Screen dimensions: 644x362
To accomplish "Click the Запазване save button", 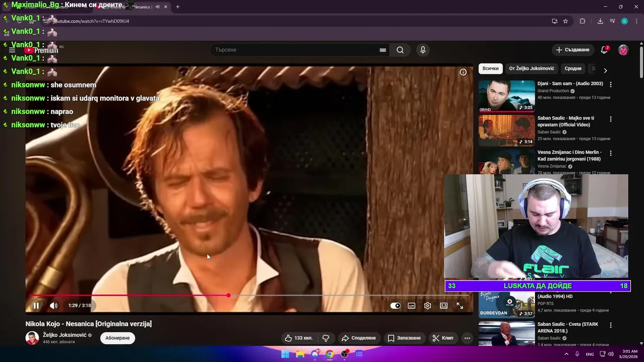I will [404, 338].
